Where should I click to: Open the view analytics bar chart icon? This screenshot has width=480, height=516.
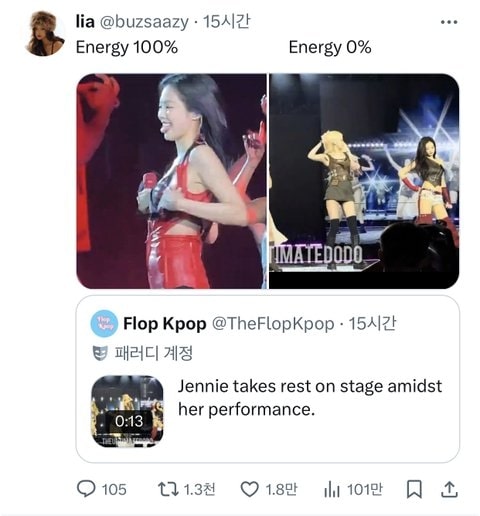332,490
